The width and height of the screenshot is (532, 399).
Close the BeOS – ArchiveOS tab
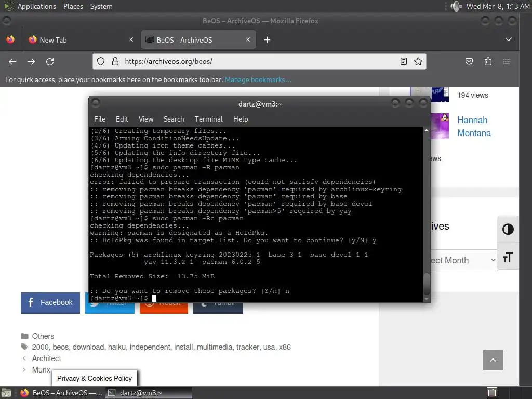coord(248,39)
